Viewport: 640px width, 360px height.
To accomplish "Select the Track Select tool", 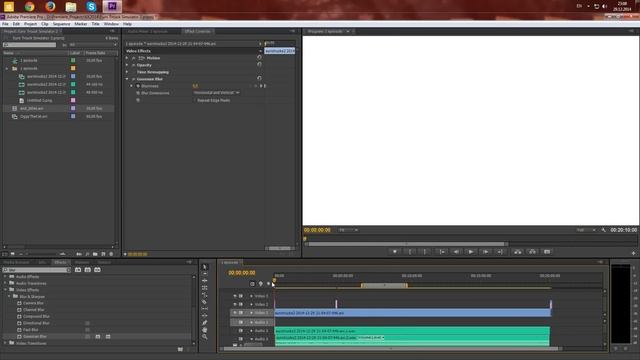I will click(x=205, y=274).
